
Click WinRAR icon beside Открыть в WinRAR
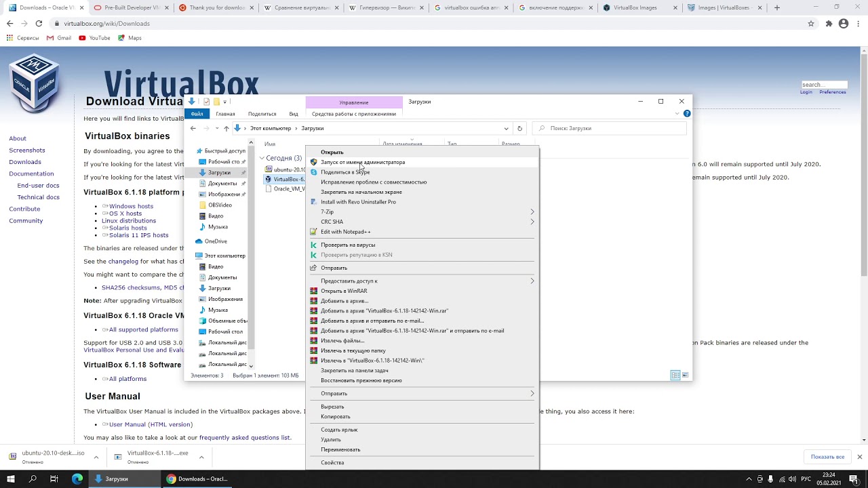[313, 291]
